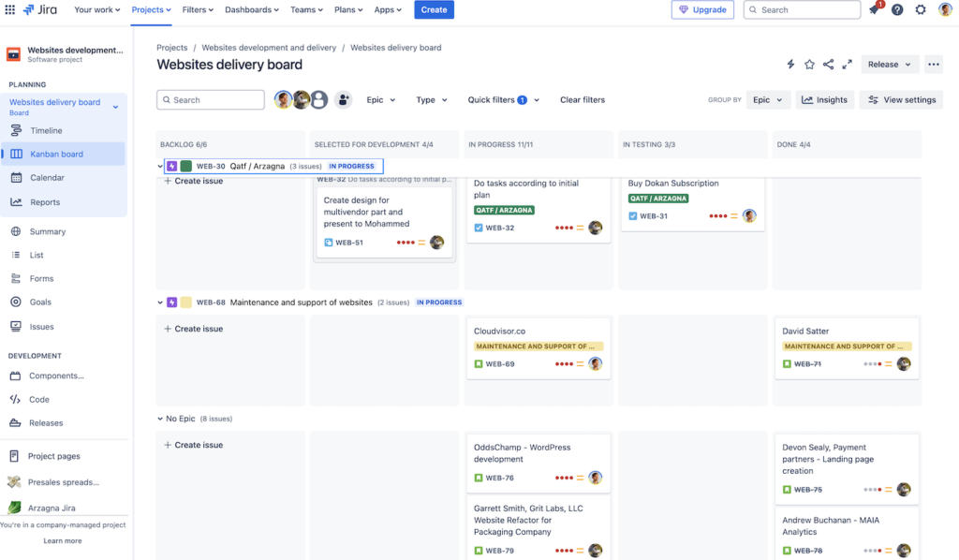Filter by the first assignee avatar
959x560 pixels.
pos(283,99)
